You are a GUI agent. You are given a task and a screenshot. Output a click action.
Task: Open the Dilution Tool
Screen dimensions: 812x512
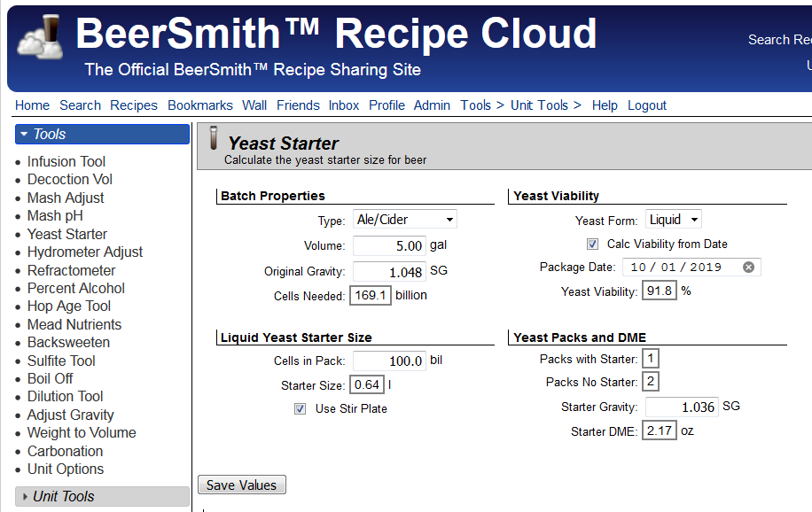point(66,396)
